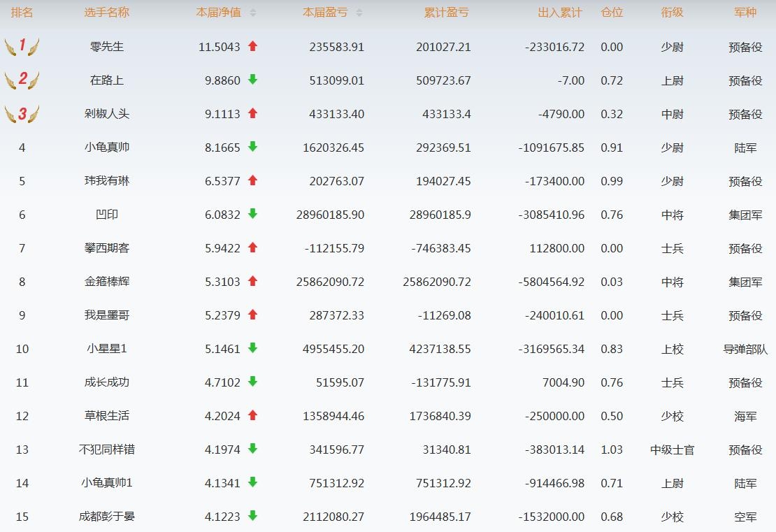Click the rank 1 gold wings badge
The width and height of the screenshot is (776, 532).
(22, 47)
